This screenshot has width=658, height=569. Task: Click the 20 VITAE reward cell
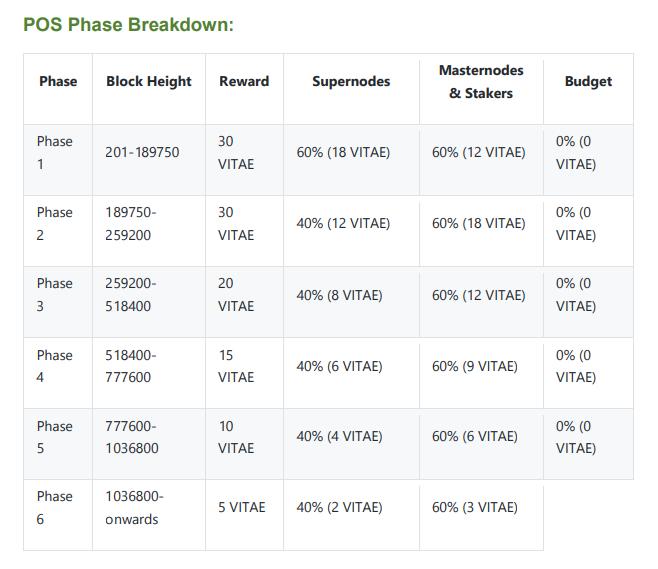pos(236,295)
